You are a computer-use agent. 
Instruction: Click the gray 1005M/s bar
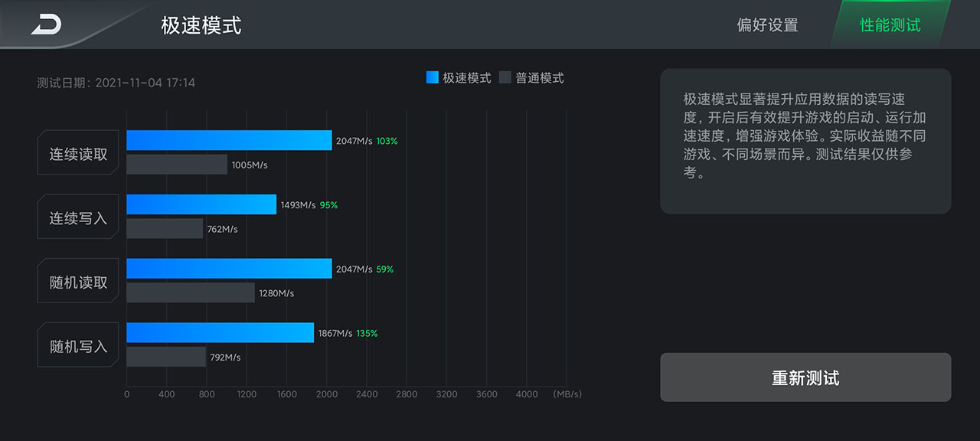177,165
